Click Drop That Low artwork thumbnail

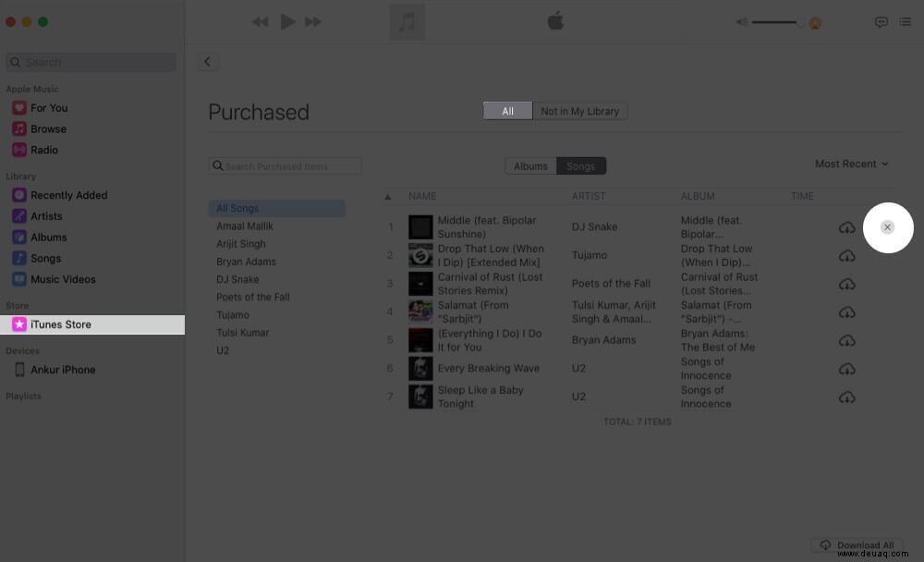point(420,255)
